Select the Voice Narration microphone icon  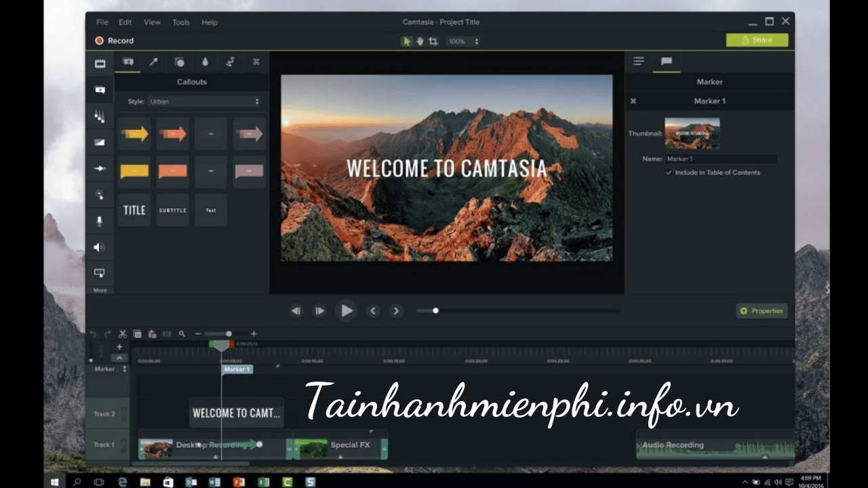100,221
